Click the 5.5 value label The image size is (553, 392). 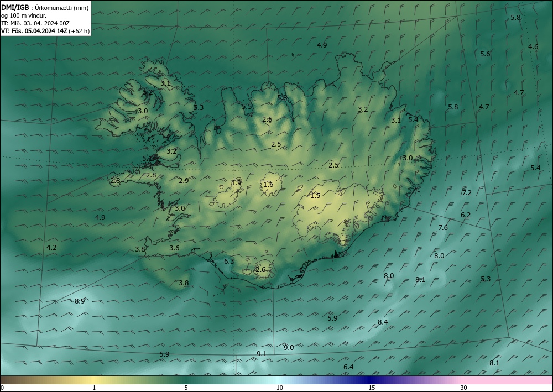tap(247, 107)
